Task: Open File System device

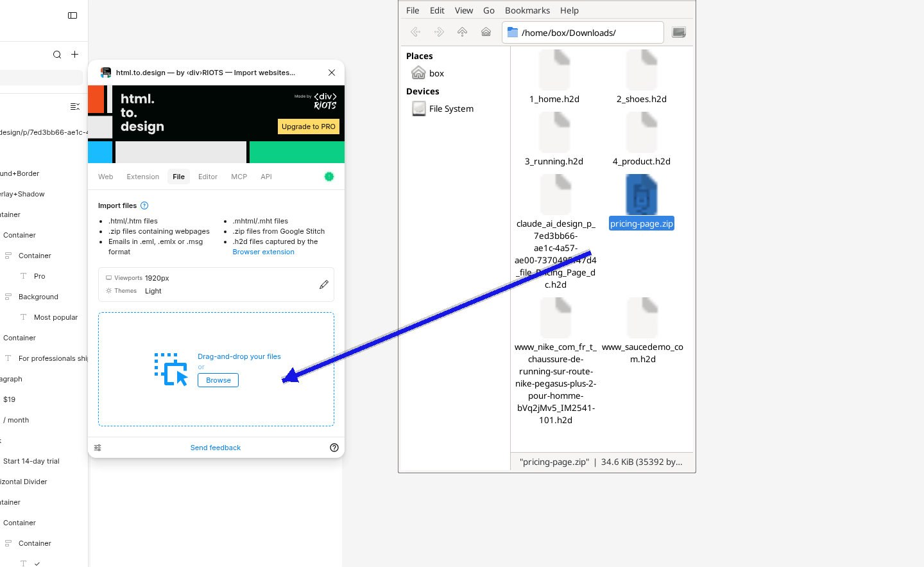Action: click(443, 109)
